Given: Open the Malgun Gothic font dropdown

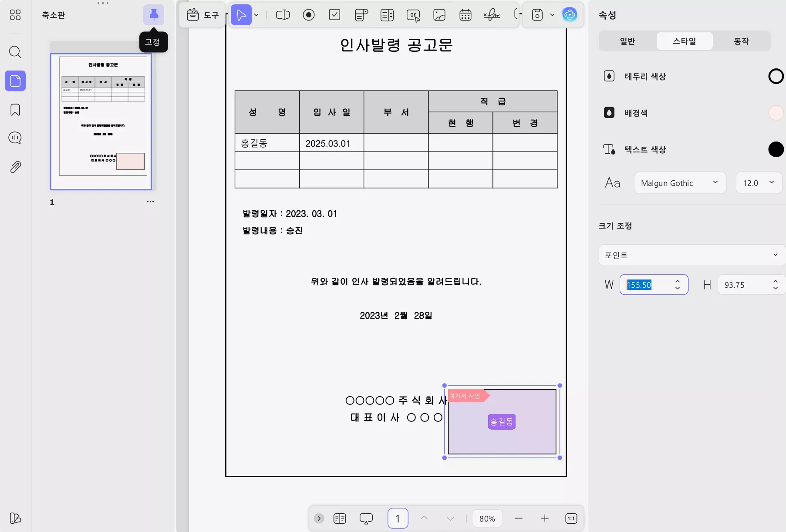Looking at the screenshot, I should pos(680,183).
